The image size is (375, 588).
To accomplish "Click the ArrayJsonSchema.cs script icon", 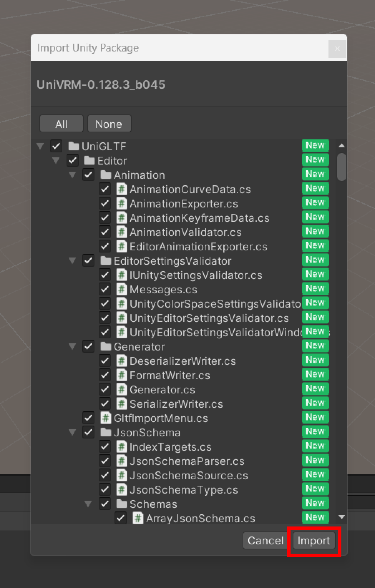I will (138, 518).
